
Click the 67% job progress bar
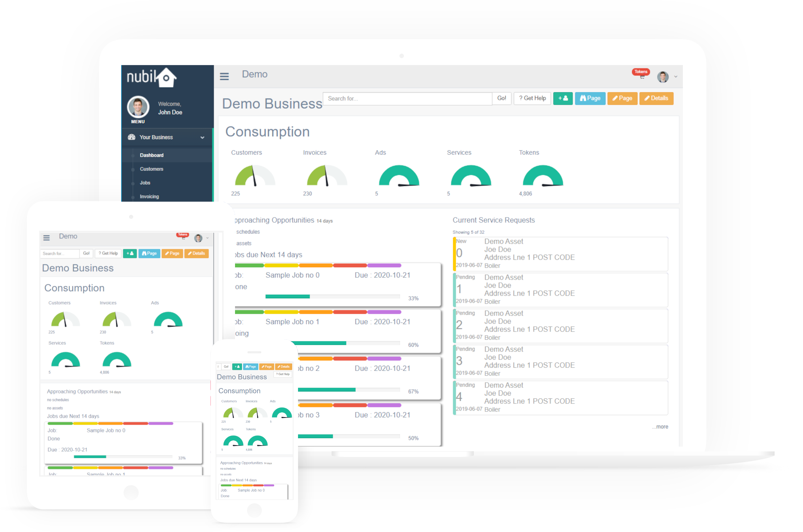349,390
